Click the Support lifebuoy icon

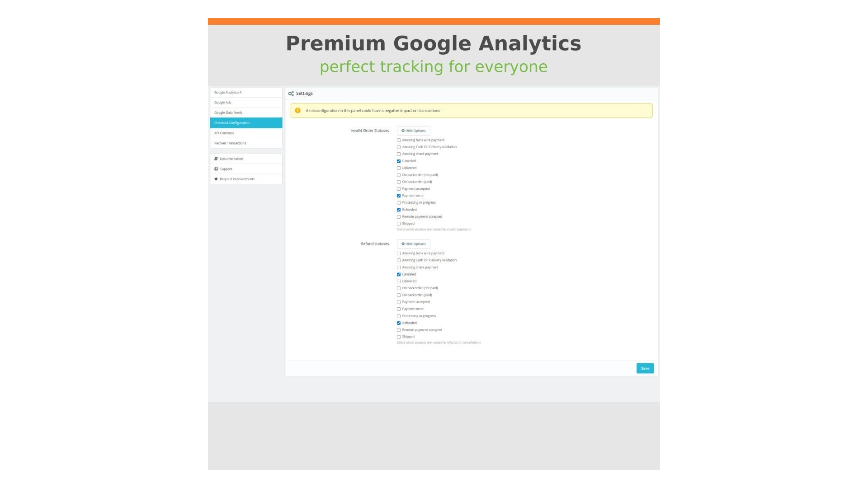click(x=217, y=169)
